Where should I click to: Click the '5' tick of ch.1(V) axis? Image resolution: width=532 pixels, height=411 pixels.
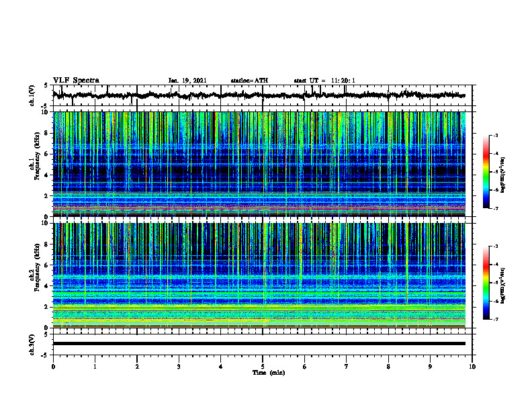coord(47,85)
